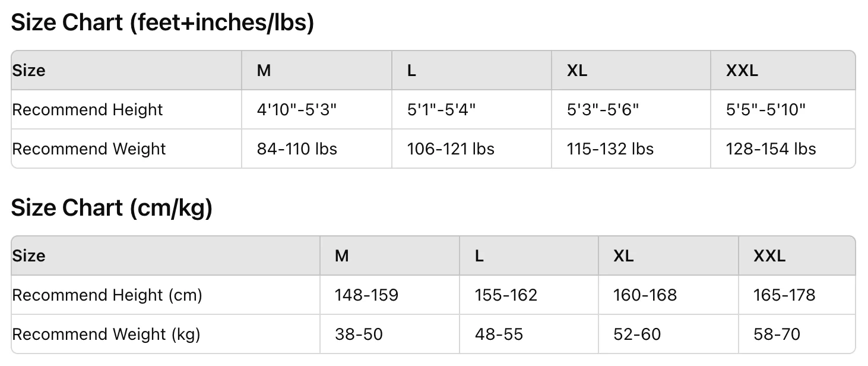Click the 160-168 height cell
The image size is (868, 366).
pos(645,295)
